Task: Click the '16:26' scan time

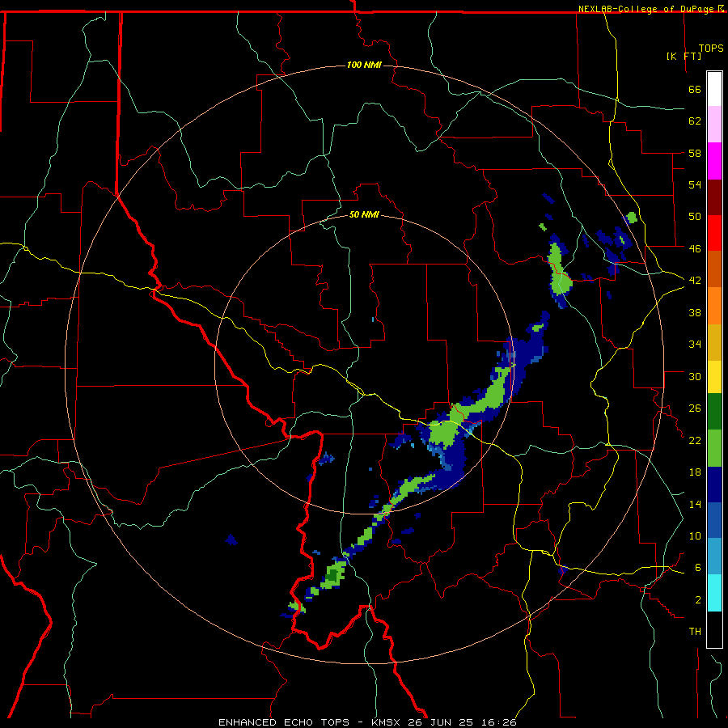Action: (x=500, y=722)
